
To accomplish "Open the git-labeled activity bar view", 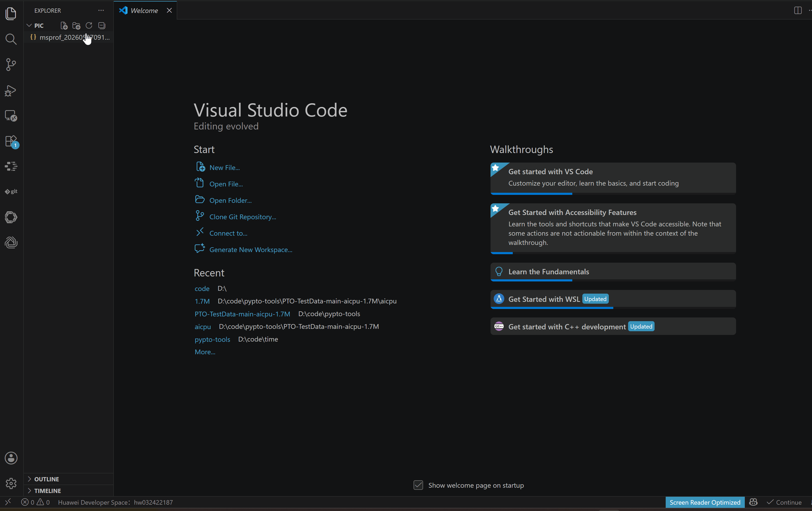I will pos(11,191).
